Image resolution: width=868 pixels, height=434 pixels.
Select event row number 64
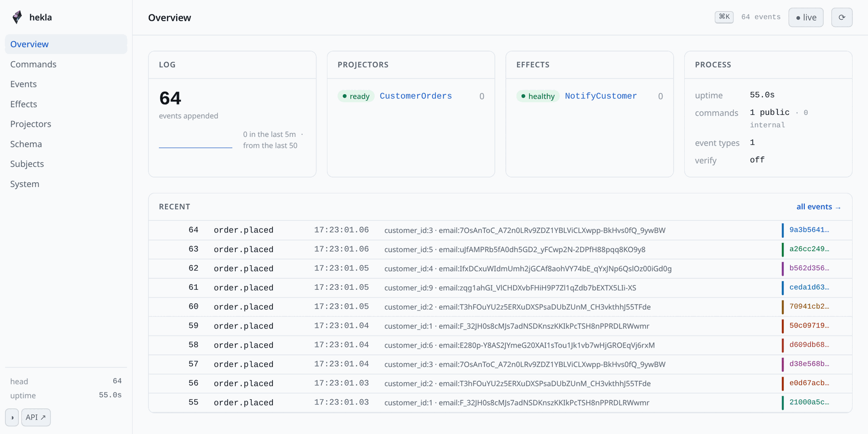pos(500,230)
